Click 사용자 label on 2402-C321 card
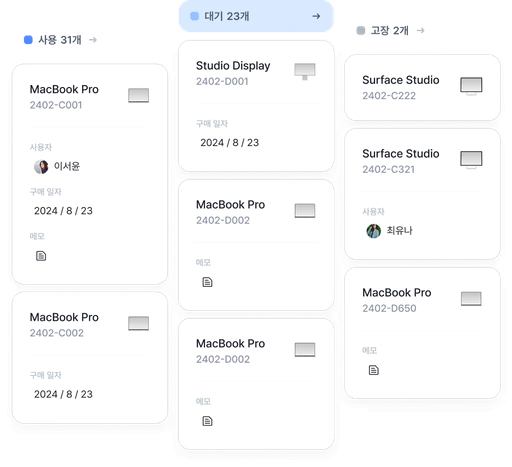 (x=373, y=212)
